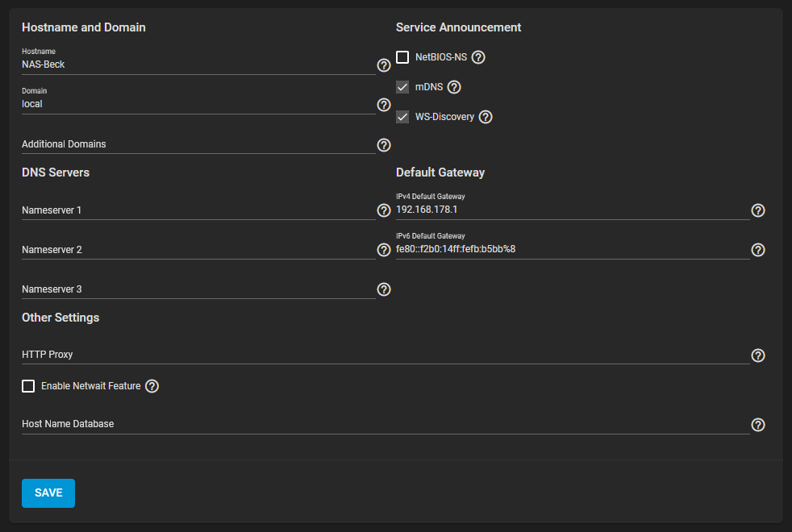The image size is (792, 532).
Task: Open help for IPv6 Default Gateway
Action: pyautogui.click(x=757, y=250)
